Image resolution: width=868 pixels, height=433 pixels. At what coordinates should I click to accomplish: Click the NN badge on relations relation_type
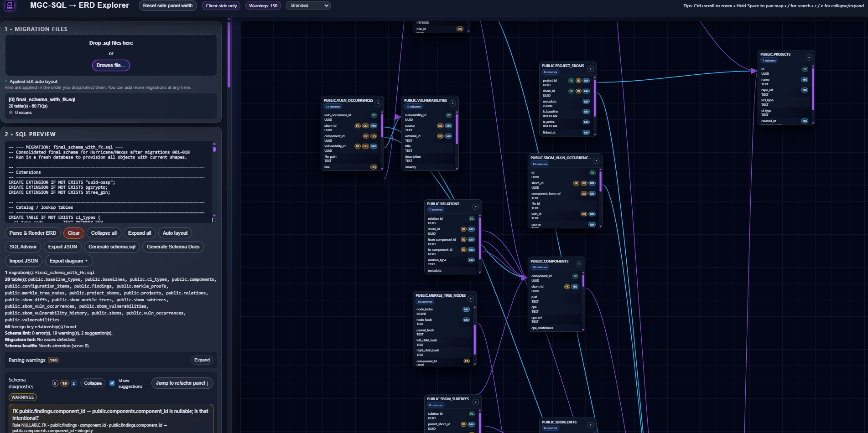pos(471,260)
